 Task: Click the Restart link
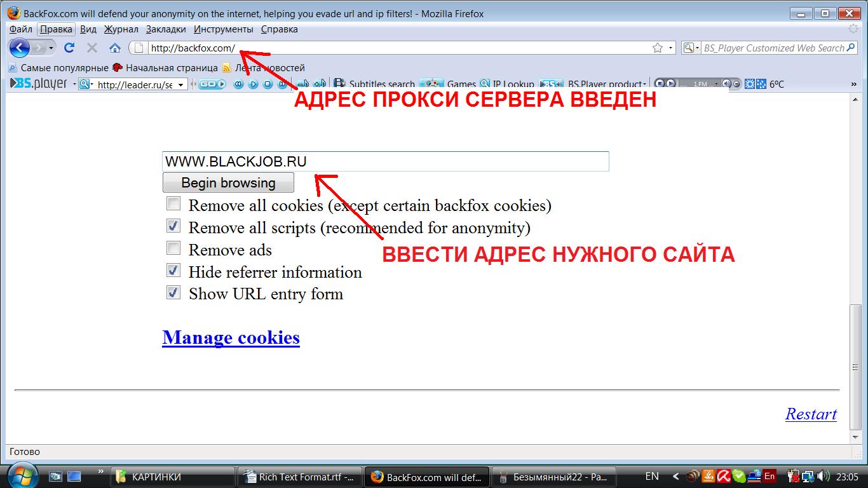coord(811,414)
